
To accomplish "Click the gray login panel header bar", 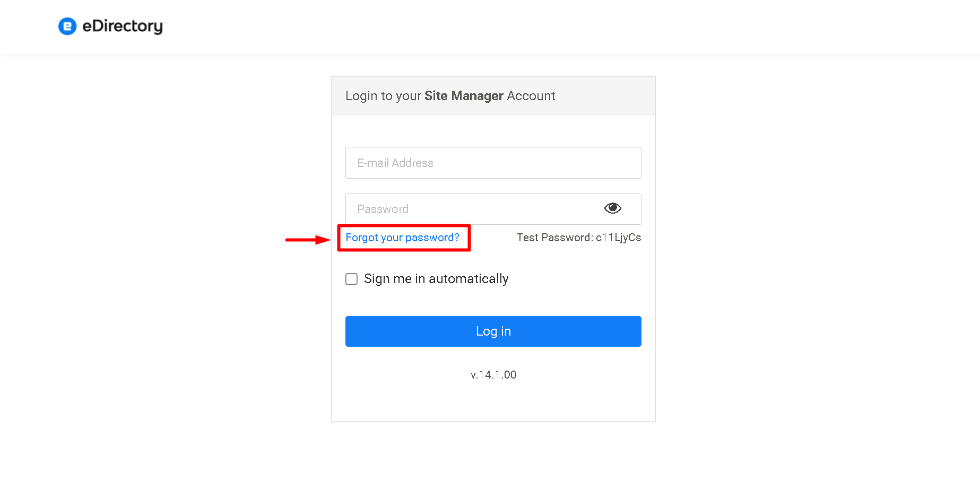I will point(493,95).
